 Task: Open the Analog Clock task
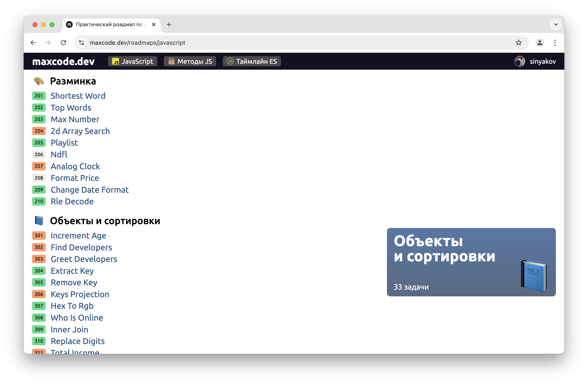[75, 166]
